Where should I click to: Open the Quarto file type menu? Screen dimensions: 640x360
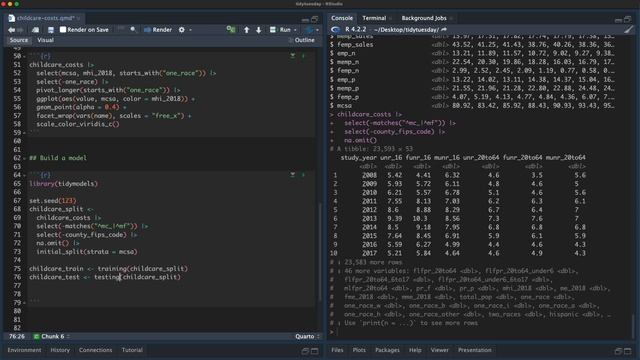pos(307,336)
